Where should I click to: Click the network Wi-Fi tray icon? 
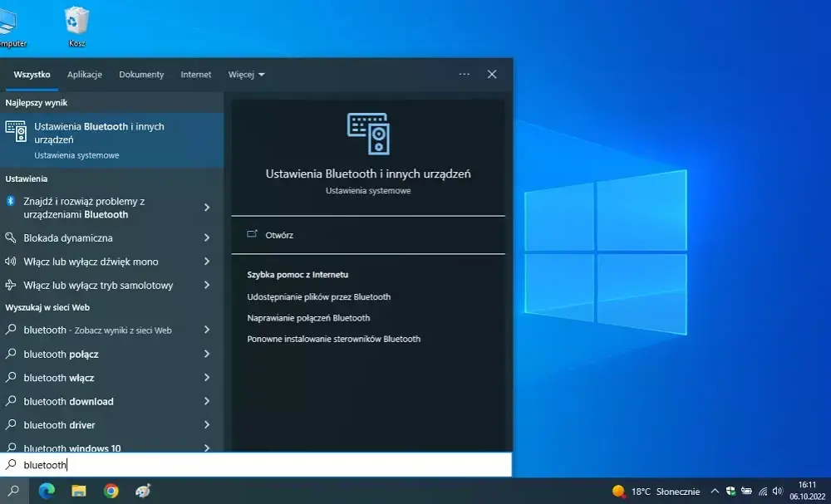(x=763, y=492)
